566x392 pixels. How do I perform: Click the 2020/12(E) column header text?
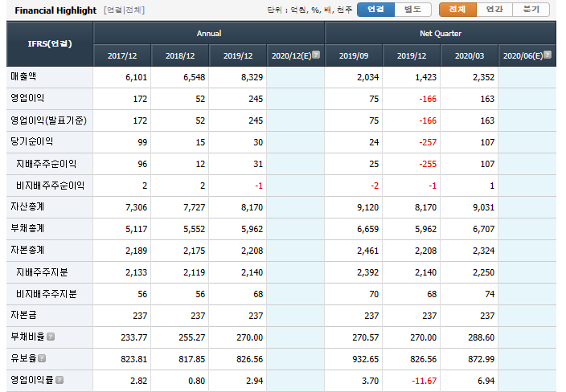(x=291, y=56)
